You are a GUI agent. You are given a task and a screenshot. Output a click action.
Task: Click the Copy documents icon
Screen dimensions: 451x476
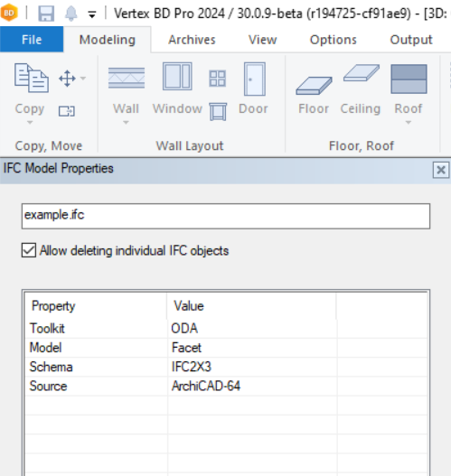(x=32, y=78)
